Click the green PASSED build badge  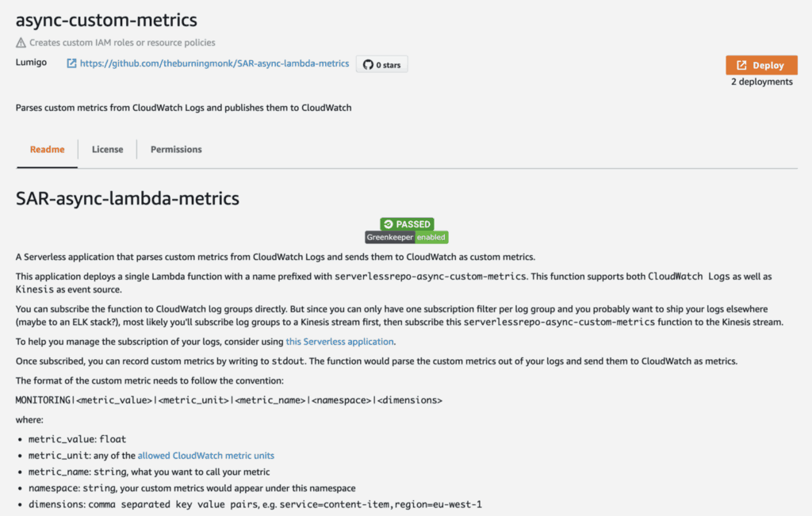pyautogui.click(x=407, y=224)
